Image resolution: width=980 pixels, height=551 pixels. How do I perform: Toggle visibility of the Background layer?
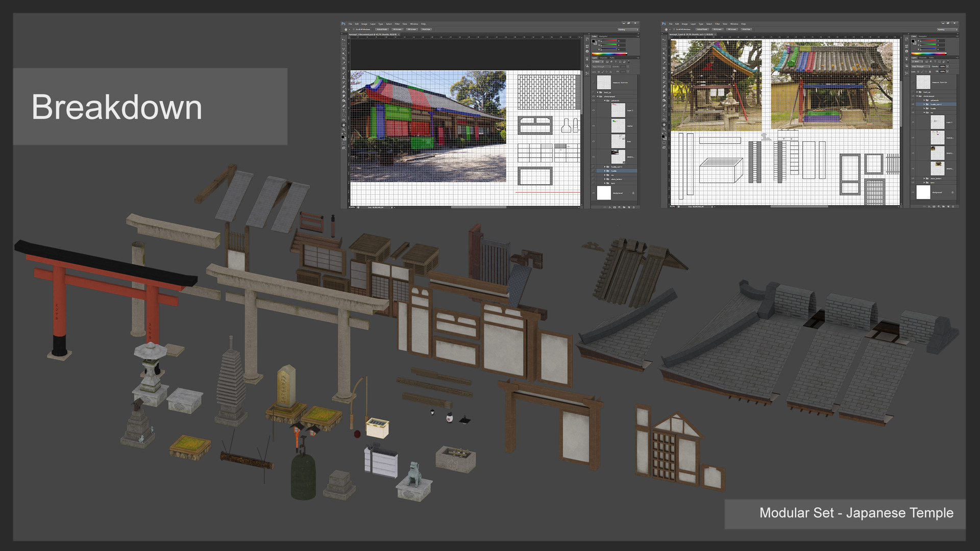594,193
